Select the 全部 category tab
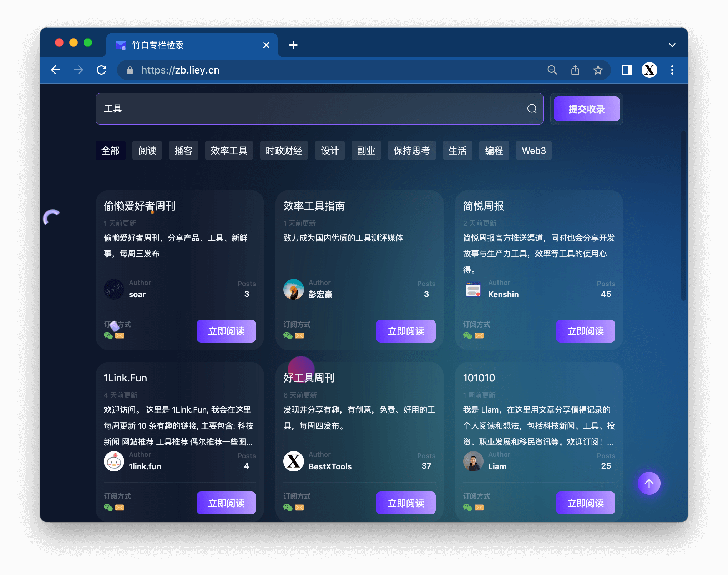Screen dimensions: 728x575 pyautogui.click(x=111, y=151)
